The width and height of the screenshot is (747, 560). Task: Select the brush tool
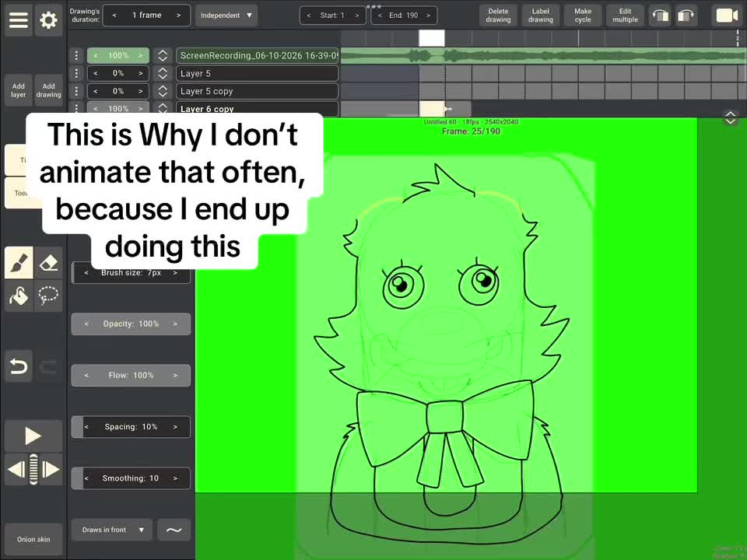coord(19,262)
